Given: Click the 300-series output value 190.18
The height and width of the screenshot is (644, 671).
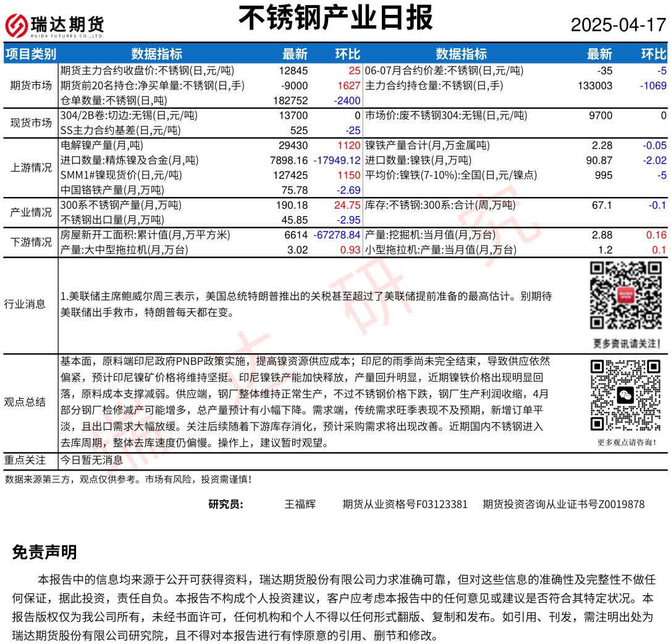Looking at the screenshot, I should [x=292, y=205].
